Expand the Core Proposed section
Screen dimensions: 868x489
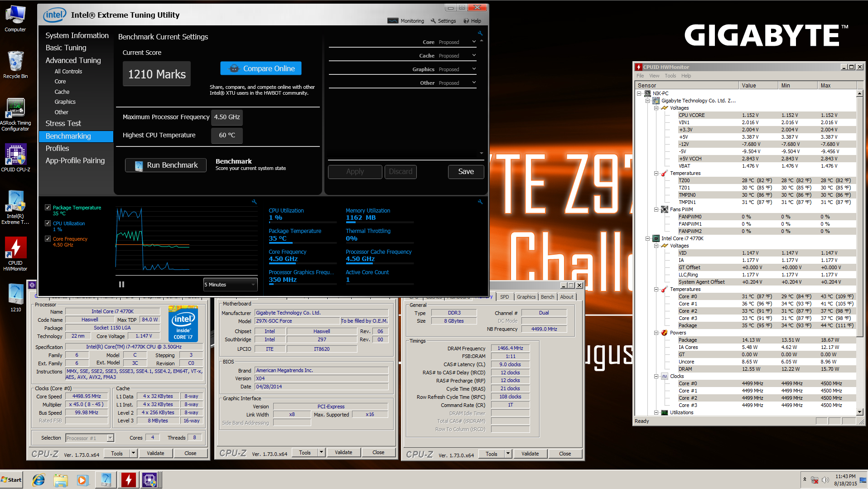coord(474,42)
